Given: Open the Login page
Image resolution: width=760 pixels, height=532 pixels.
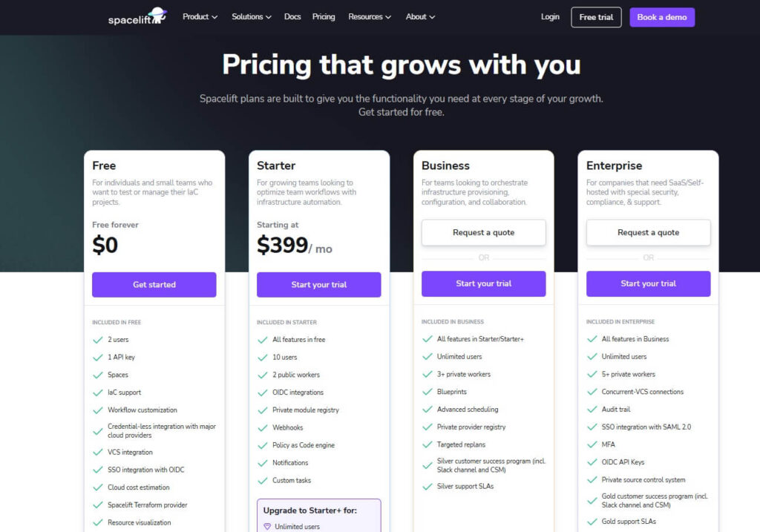Looking at the screenshot, I should click(549, 16).
